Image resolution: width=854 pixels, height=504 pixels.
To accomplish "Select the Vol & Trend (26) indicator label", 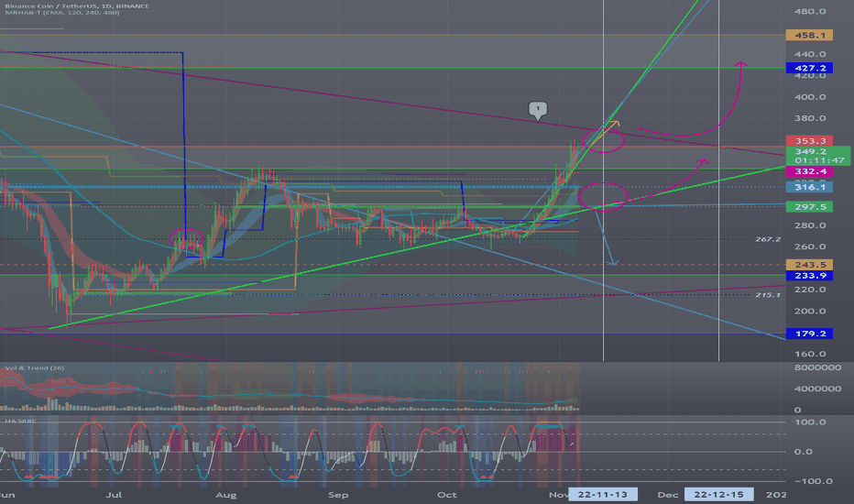I will 34,368.
